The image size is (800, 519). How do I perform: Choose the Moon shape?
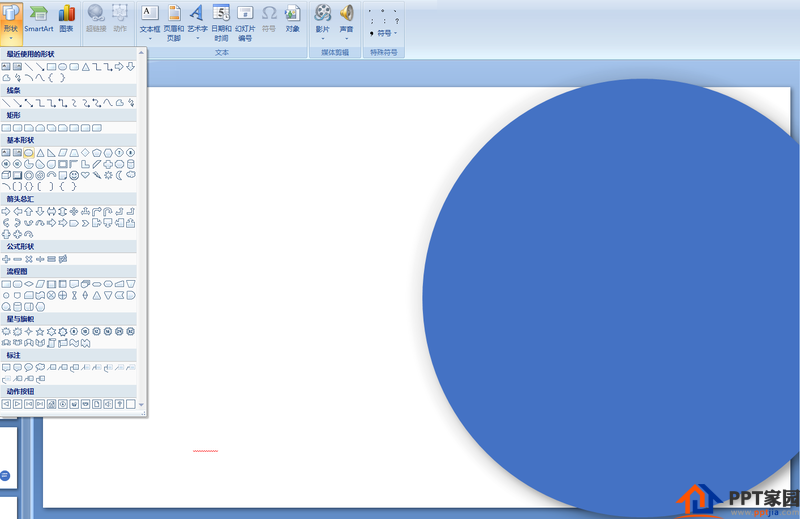tap(119, 175)
